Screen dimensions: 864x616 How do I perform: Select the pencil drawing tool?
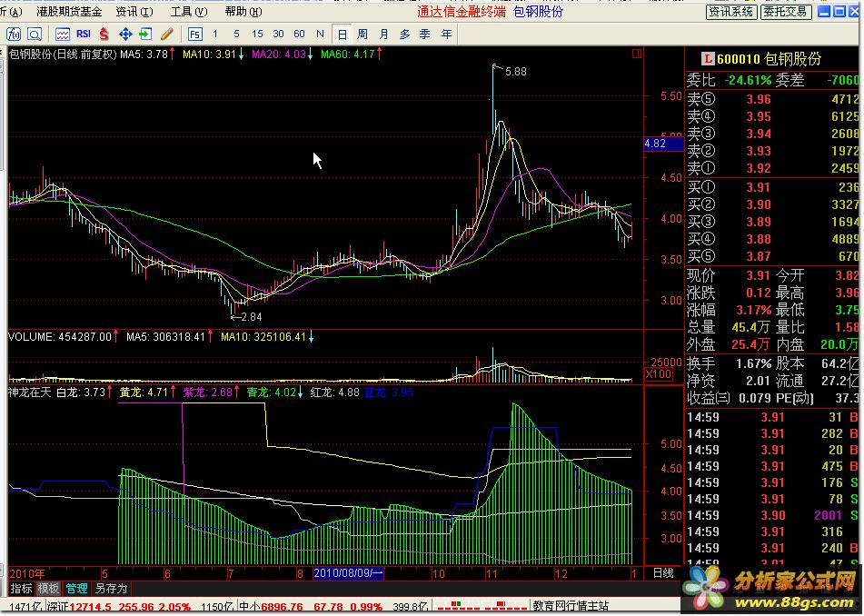[x=166, y=35]
